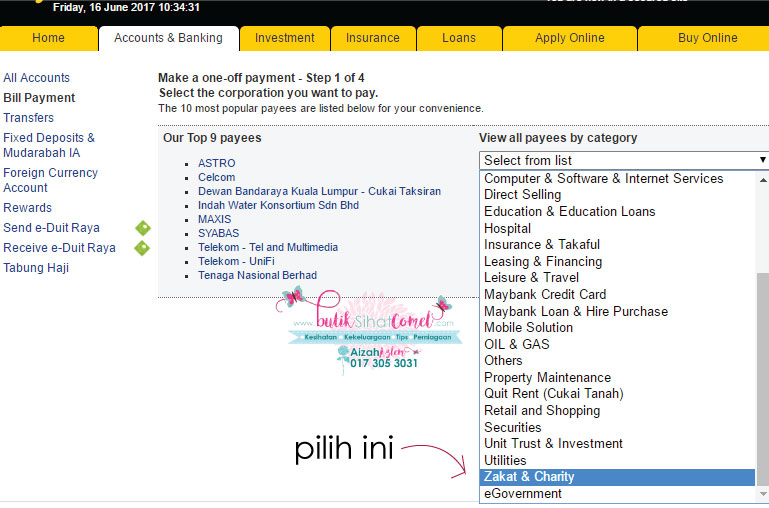This screenshot has height=508, width=769.
Task: Choose Telekom - Tel and Multimedia payee
Action: point(268,248)
